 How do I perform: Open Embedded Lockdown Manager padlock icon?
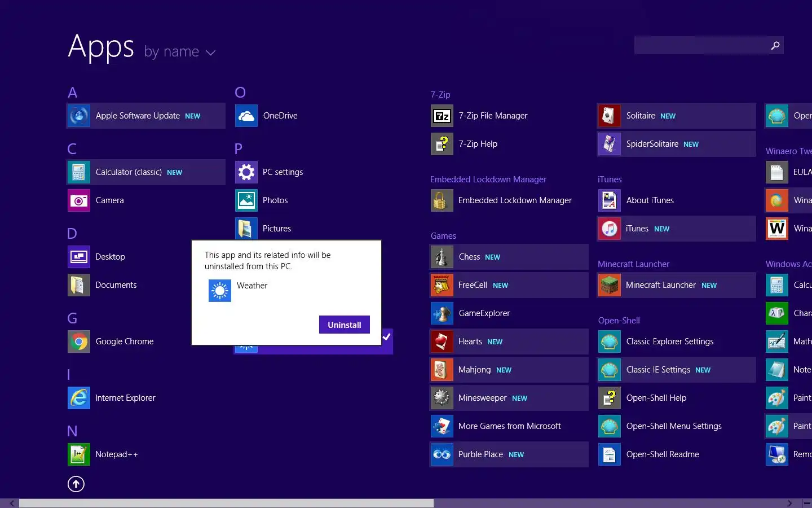point(442,200)
